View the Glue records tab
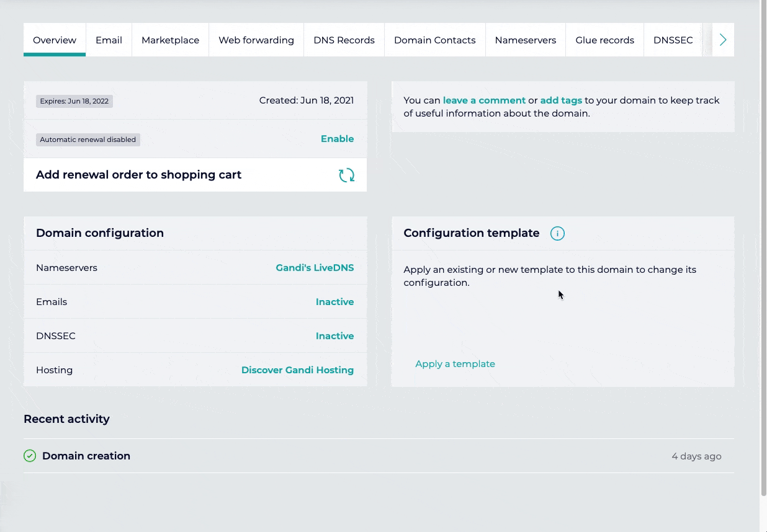The height and width of the screenshot is (532, 767). (604, 40)
